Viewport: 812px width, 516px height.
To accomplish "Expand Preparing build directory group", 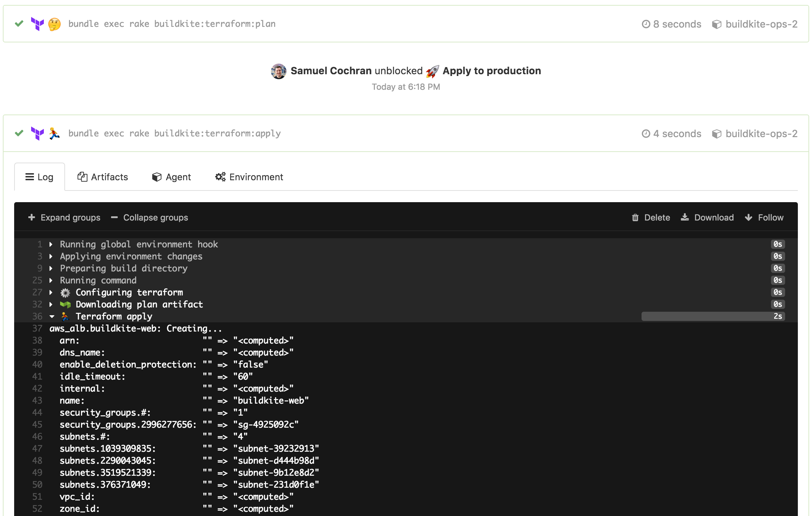I will 51,269.
